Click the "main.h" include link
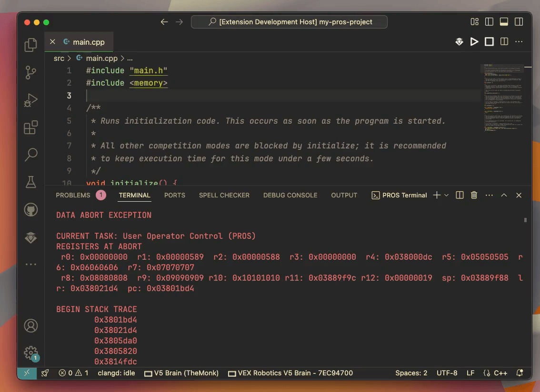This screenshot has height=392, width=540. [149, 70]
